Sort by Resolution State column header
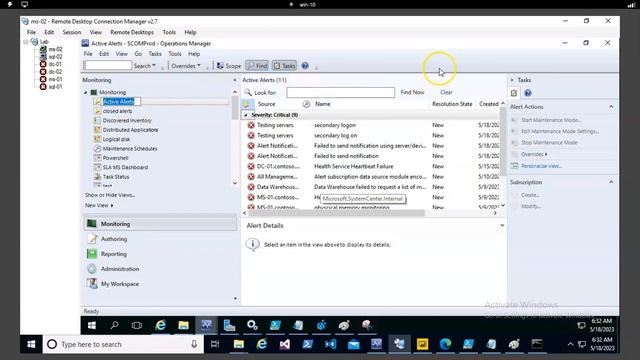 452,104
